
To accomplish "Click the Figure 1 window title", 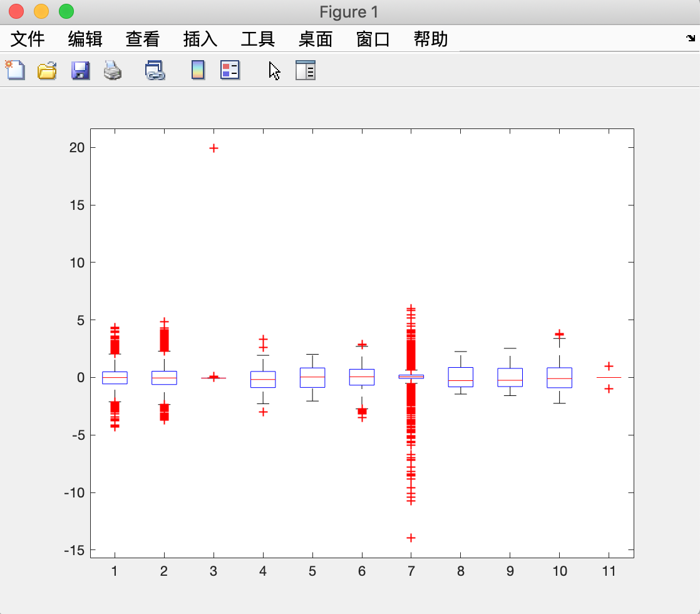I will pos(349,12).
